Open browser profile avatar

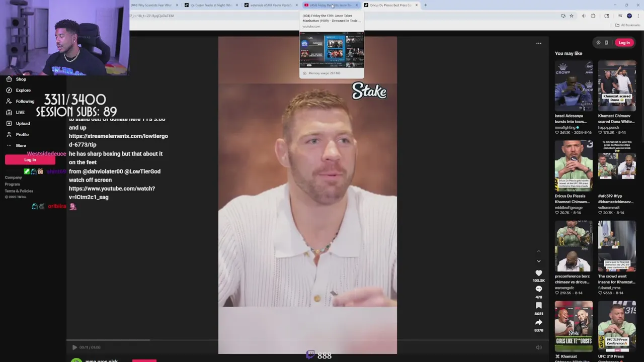click(629, 16)
